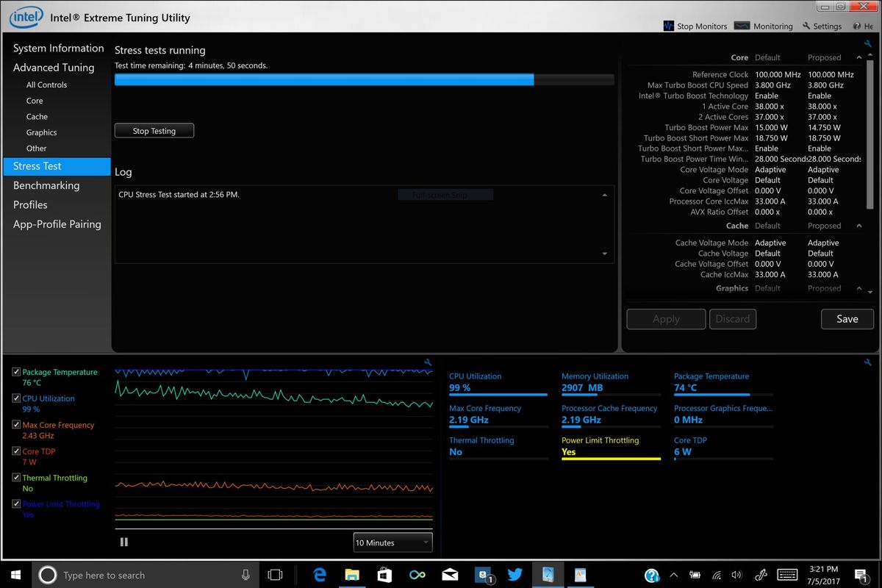Open the Monitoring graph icon
Image resolution: width=882 pixels, height=588 pixels.
pyautogui.click(x=742, y=26)
